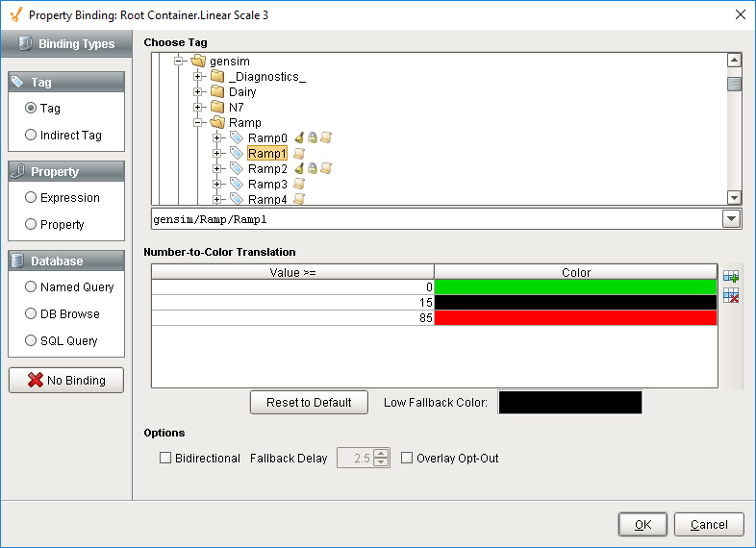Select the SQL Query radio button
The image size is (756, 548).
[31, 340]
